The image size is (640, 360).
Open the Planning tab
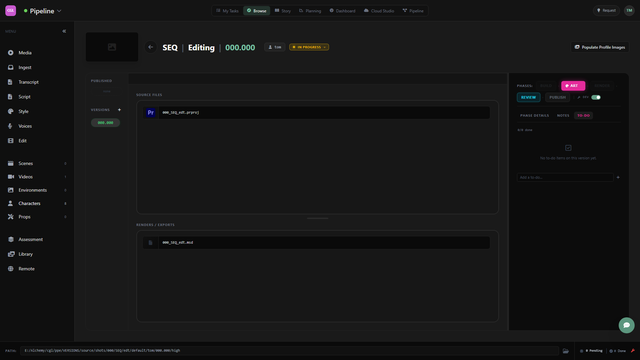tap(310, 11)
